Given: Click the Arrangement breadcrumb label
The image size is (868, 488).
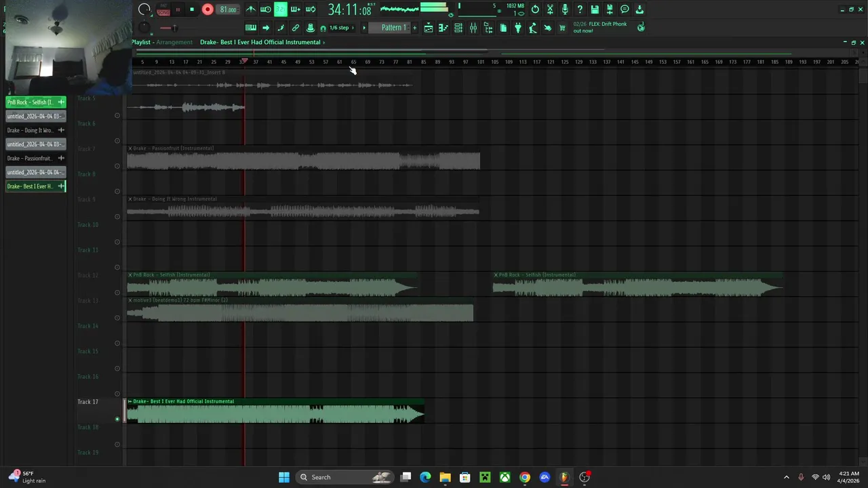Looking at the screenshot, I should pyautogui.click(x=174, y=42).
